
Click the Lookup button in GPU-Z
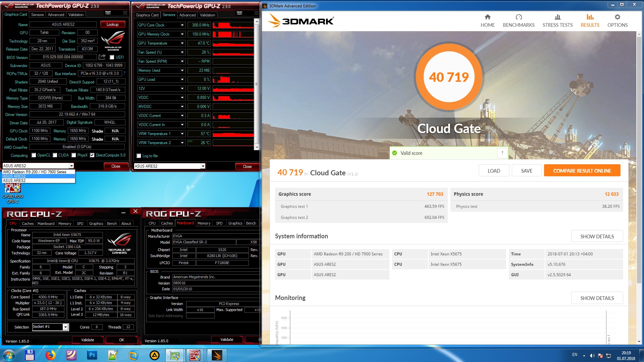113,24
